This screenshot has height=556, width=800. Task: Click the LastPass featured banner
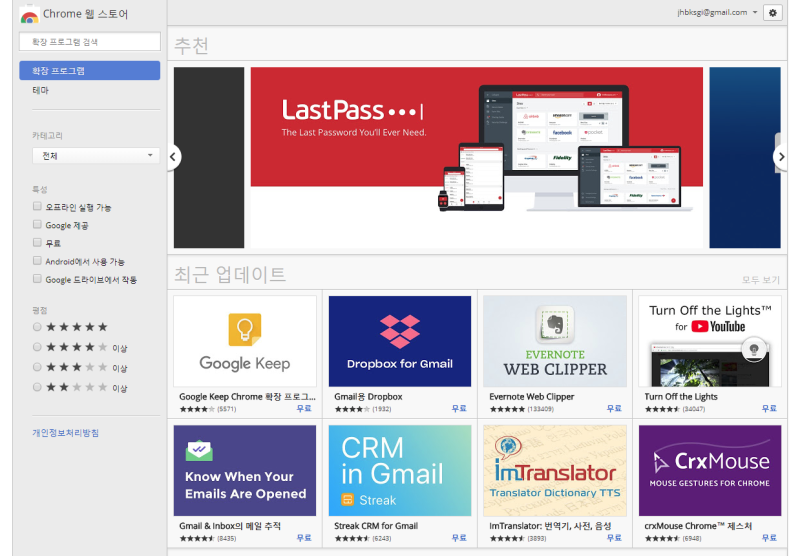477,157
